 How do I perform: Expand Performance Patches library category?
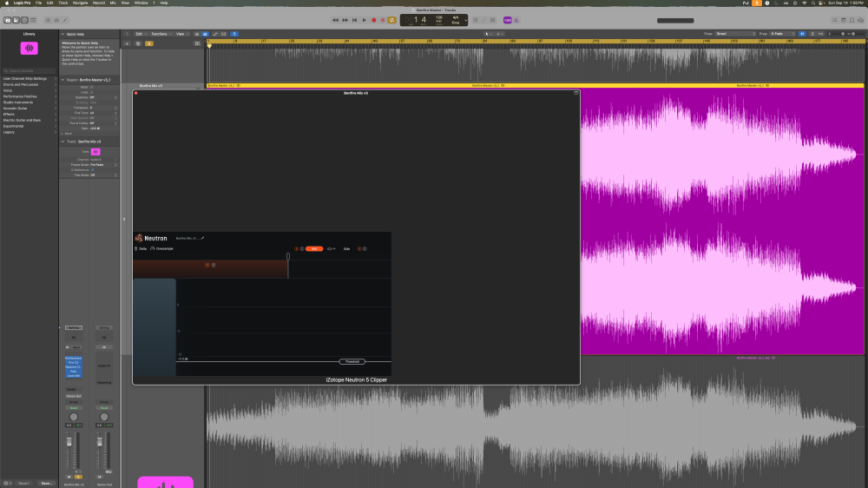pos(29,96)
